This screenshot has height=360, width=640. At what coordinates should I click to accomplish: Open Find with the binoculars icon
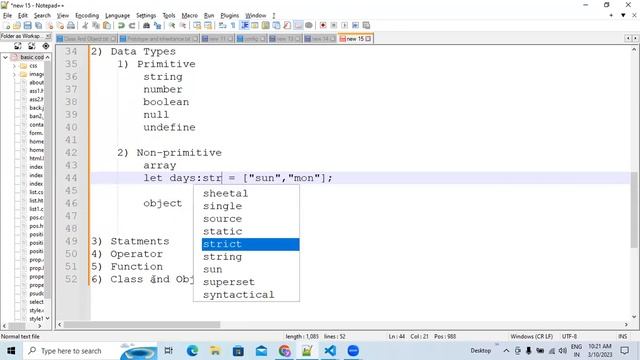(x=146, y=25)
